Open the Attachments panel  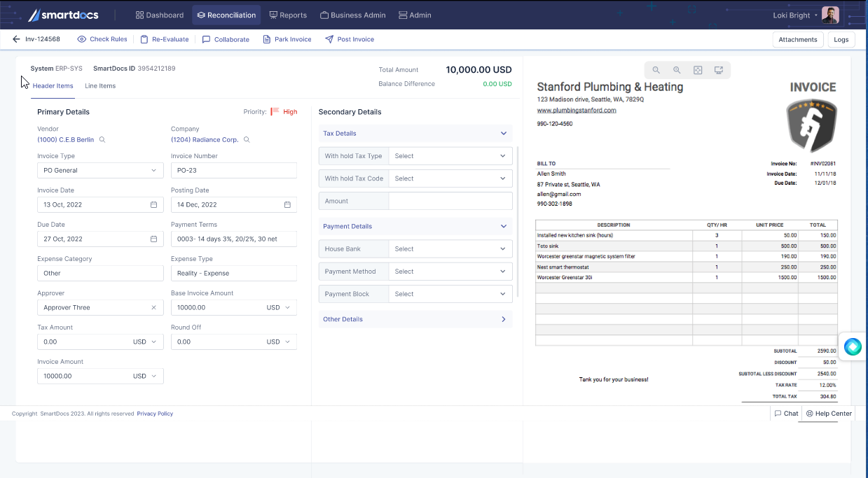coord(797,39)
